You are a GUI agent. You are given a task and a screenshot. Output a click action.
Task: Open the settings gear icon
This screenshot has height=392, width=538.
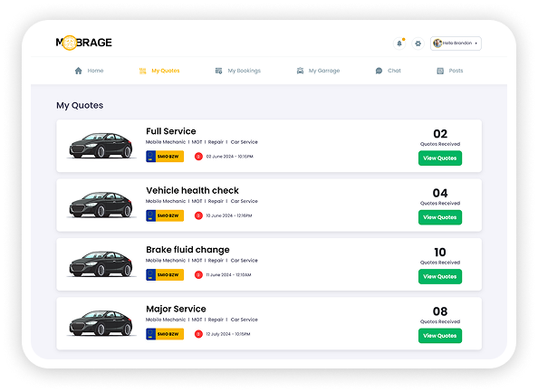point(418,43)
